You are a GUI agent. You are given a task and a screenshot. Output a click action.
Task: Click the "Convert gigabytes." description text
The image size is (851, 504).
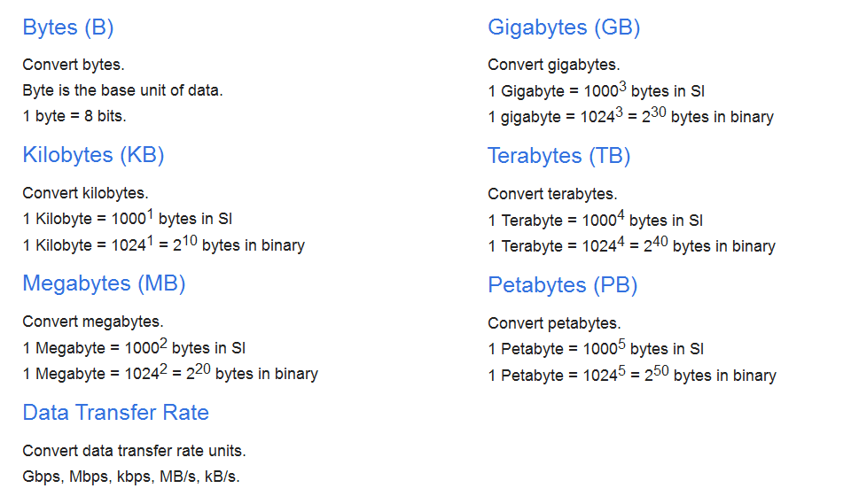(x=553, y=65)
